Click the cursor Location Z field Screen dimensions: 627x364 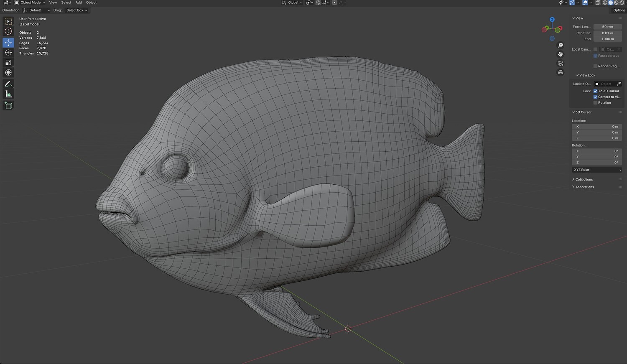click(596, 138)
